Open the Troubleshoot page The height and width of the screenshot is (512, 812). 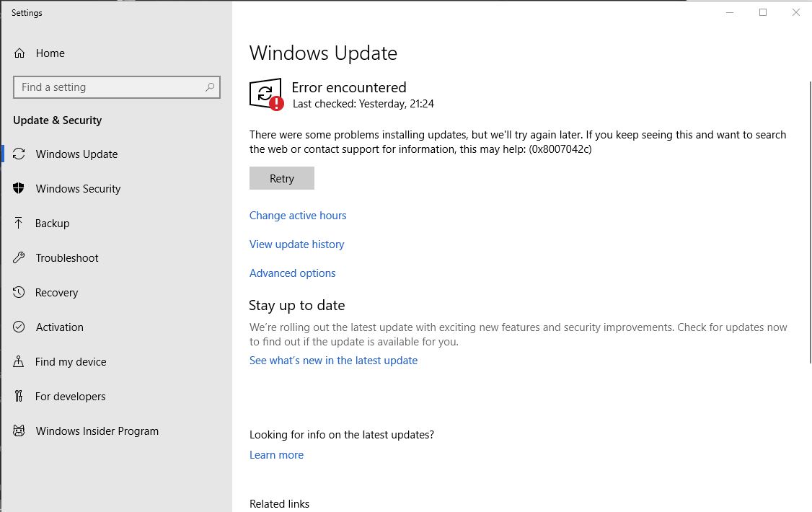(x=67, y=258)
